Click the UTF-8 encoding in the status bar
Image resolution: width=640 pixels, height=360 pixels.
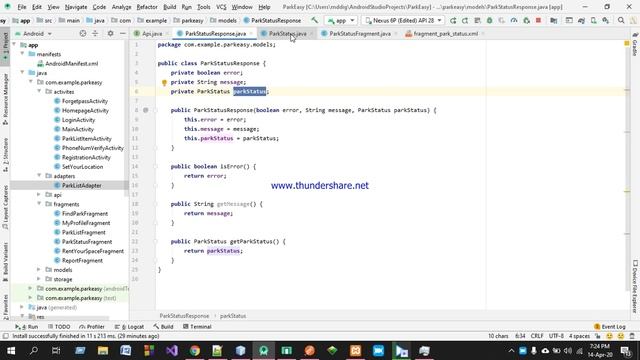coord(556,336)
